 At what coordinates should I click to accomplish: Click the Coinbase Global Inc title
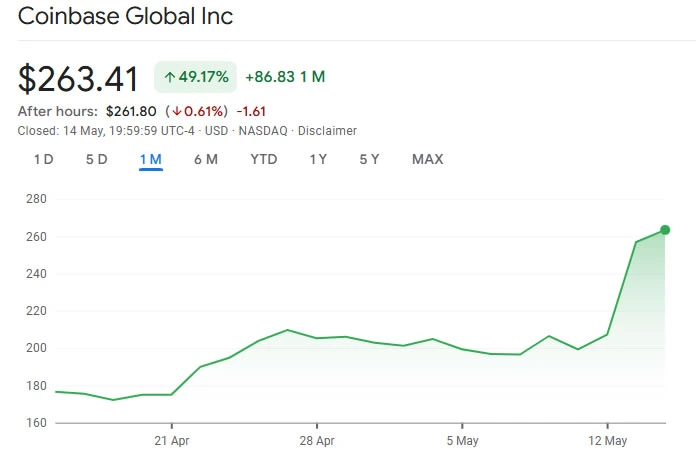pos(126,17)
